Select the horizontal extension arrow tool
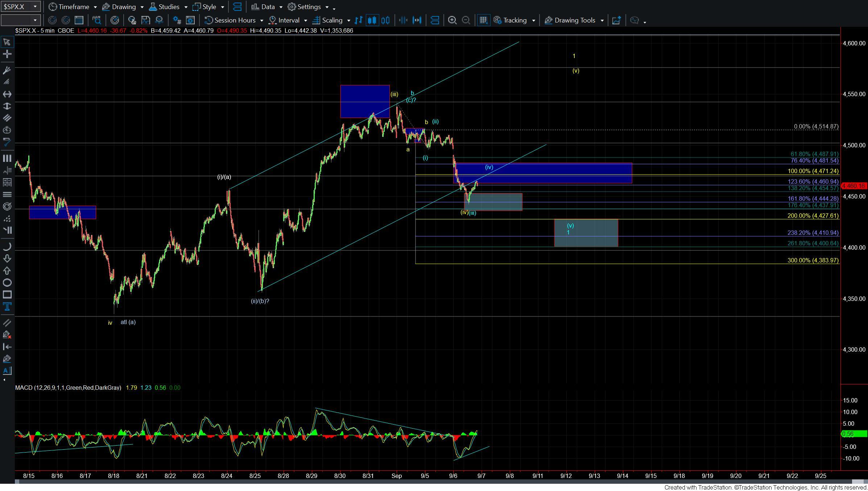This screenshot has width=868, height=491. click(7, 94)
